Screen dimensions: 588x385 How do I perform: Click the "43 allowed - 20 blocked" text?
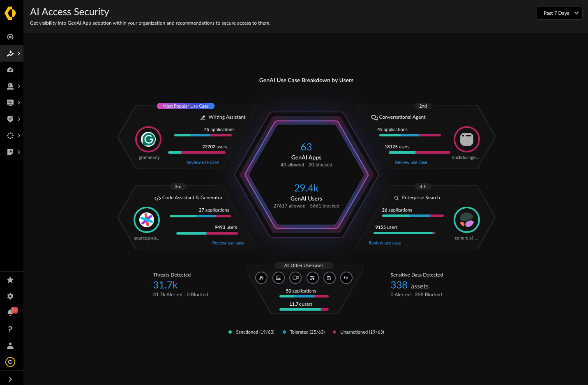306,165
